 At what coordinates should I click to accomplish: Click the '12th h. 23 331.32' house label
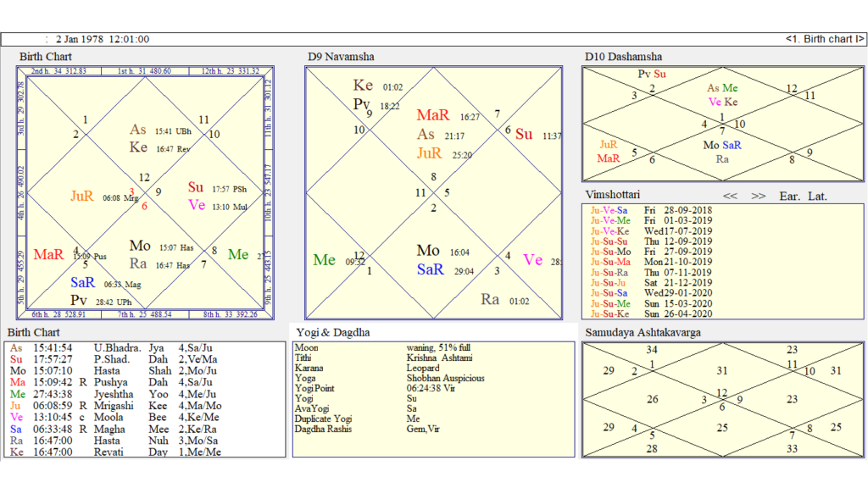(x=231, y=71)
